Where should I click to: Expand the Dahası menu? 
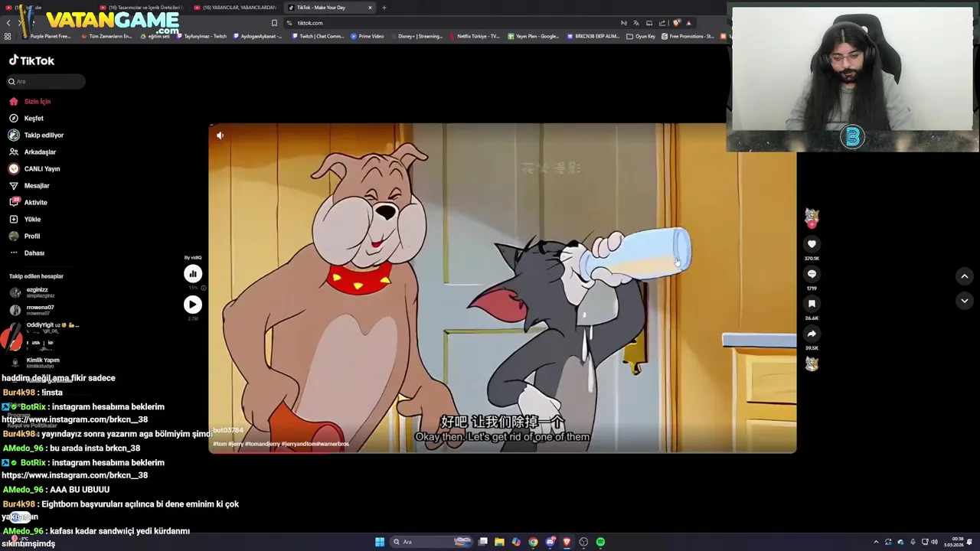27,253
